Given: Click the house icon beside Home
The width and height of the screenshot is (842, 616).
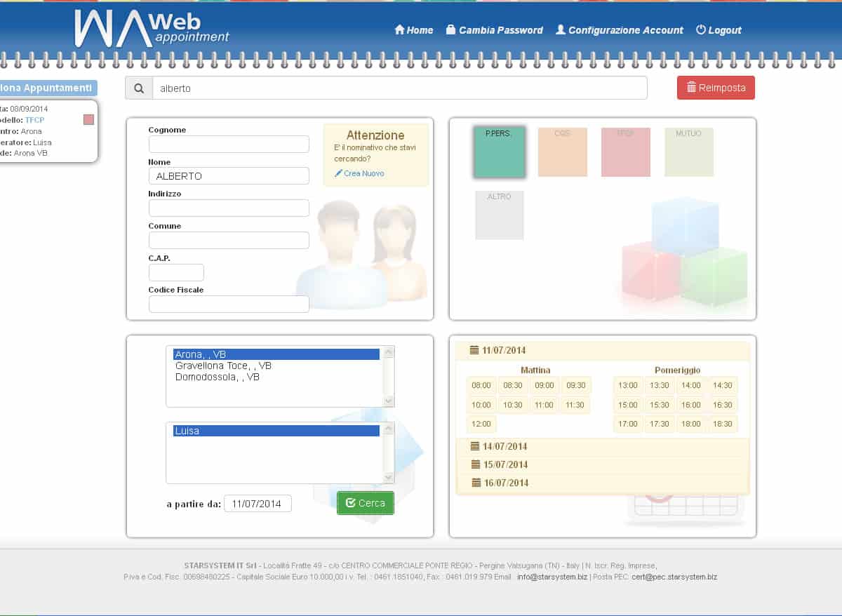Looking at the screenshot, I should coord(400,30).
